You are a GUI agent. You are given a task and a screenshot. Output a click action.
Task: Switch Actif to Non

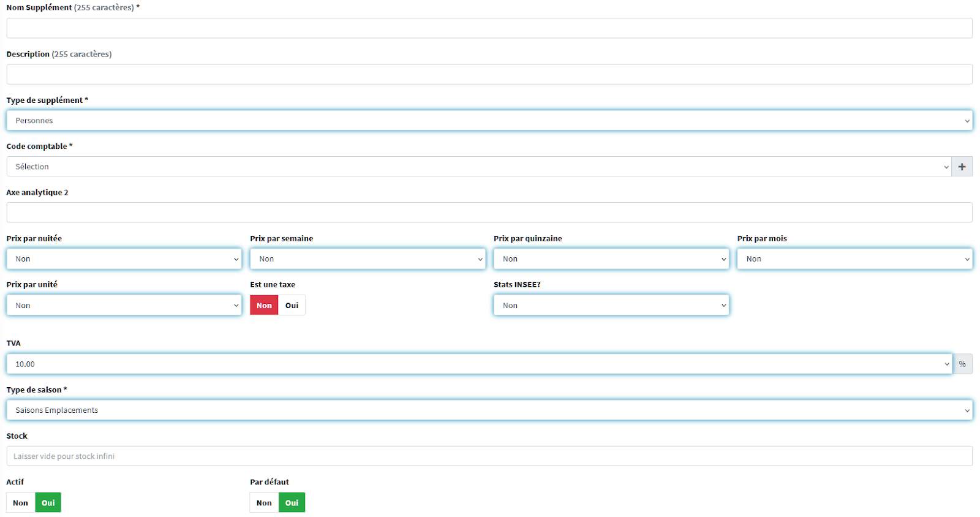click(x=20, y=503)
